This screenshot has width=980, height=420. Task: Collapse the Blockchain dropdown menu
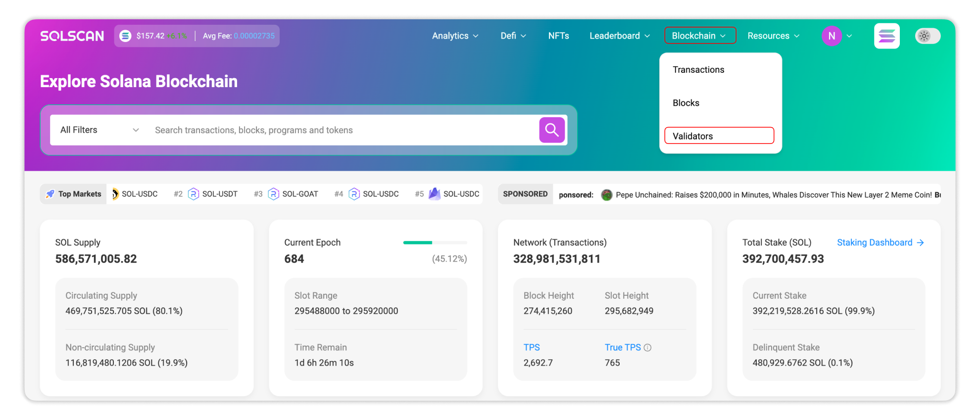pyautogui.click(x=700, y=36)
